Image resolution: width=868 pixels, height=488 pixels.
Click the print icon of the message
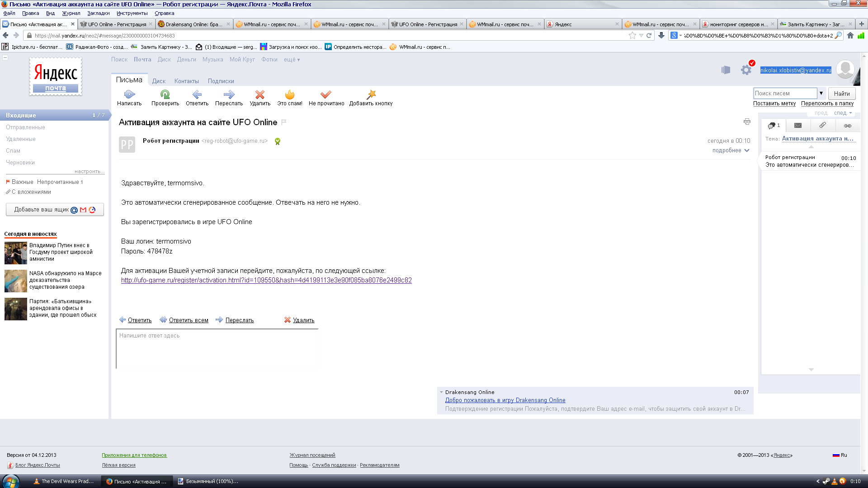(x=747, y=122)
